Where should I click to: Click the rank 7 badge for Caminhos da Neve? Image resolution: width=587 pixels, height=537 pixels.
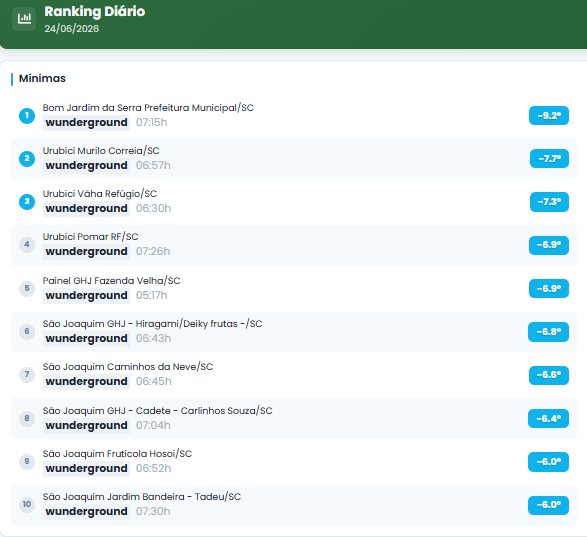[27, 374]
